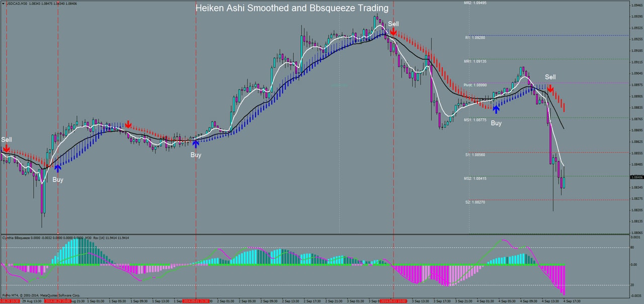Click the 4 Sep 17:30 time axis label
This screenshot has width=644, height=304.
571,301
